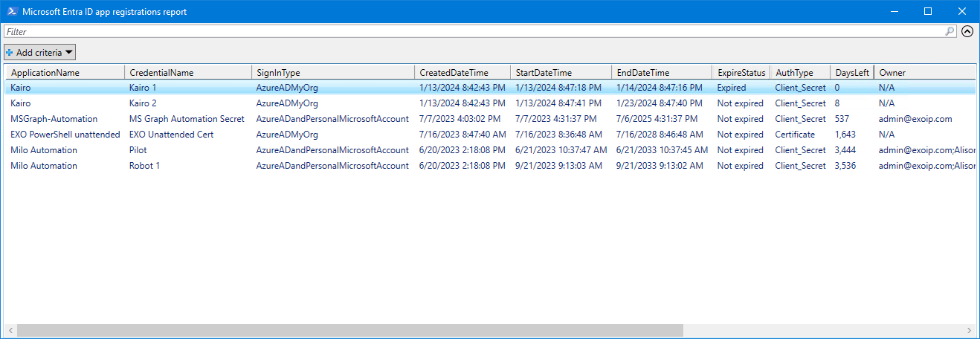Click the horizontal scrollbar thumb

pos(349,330)
